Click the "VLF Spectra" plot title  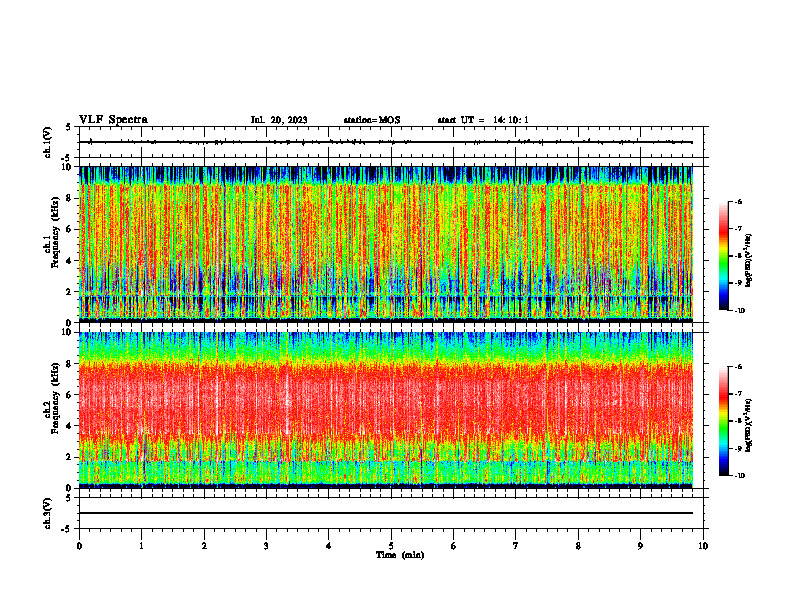[113, 120]
